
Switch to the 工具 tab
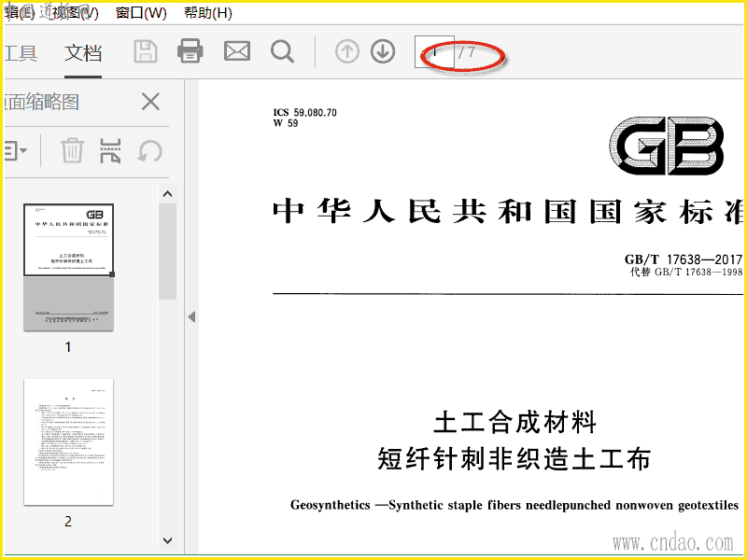pyautogui.click(x=21, y=52)
